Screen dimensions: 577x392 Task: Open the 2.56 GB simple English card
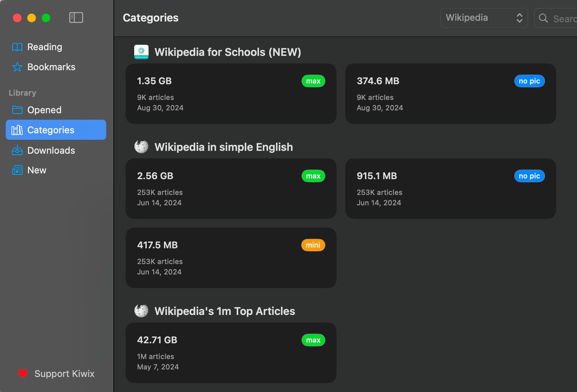click(x=231, y=189)
